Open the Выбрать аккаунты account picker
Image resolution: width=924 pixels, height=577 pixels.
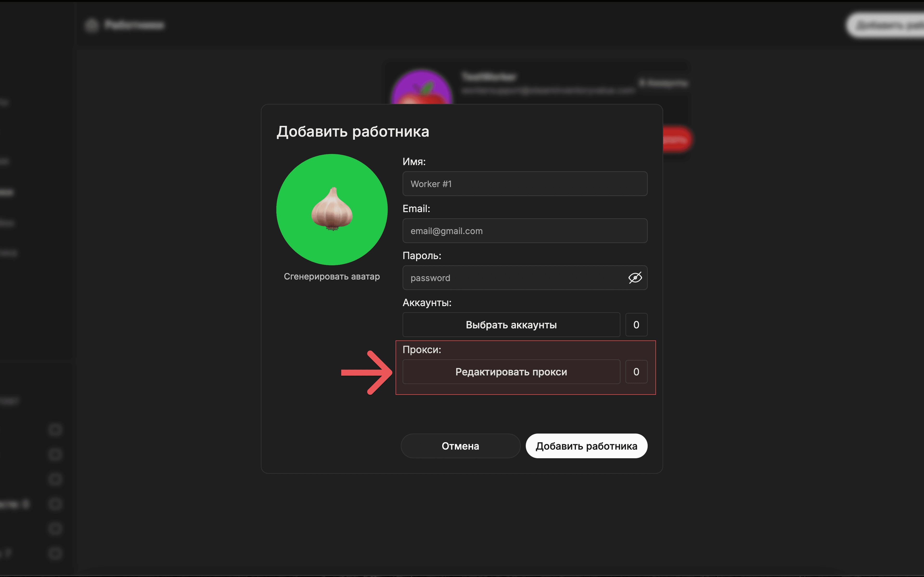click(x=511, y=325)
